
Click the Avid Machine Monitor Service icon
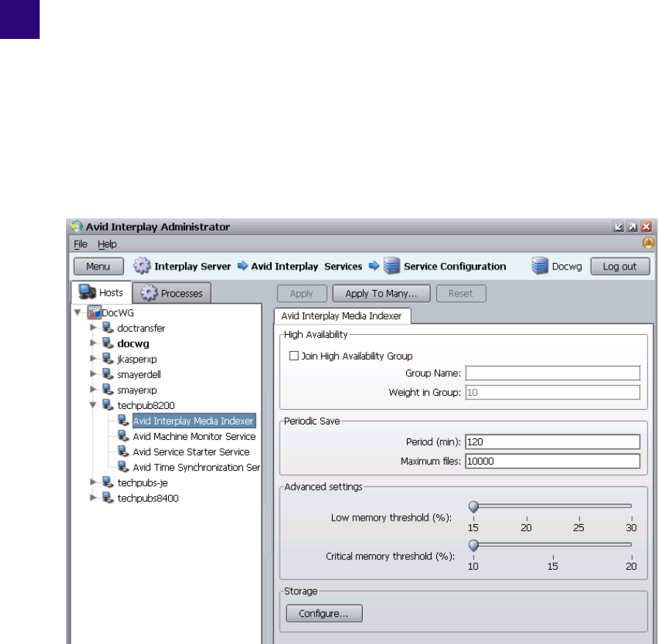pyautogui.click(x=123, y=436)
